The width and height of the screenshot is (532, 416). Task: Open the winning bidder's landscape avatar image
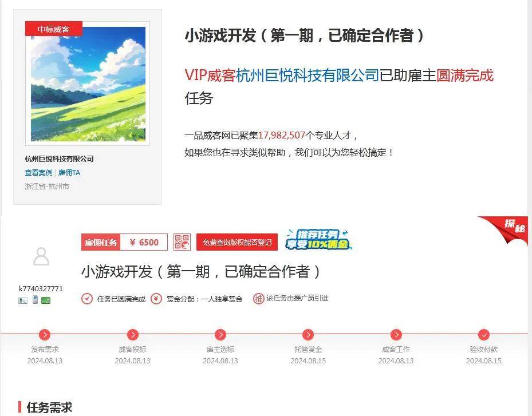(88, 84)
